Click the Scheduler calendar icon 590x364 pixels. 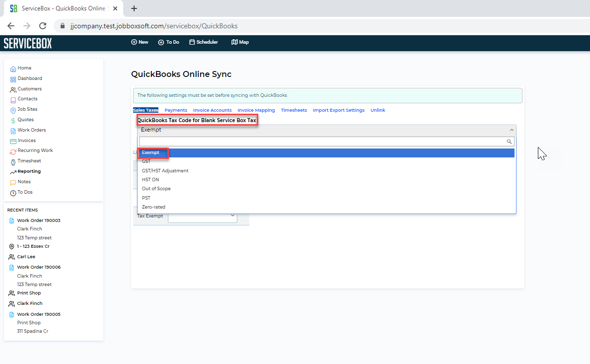click(192, 42)
